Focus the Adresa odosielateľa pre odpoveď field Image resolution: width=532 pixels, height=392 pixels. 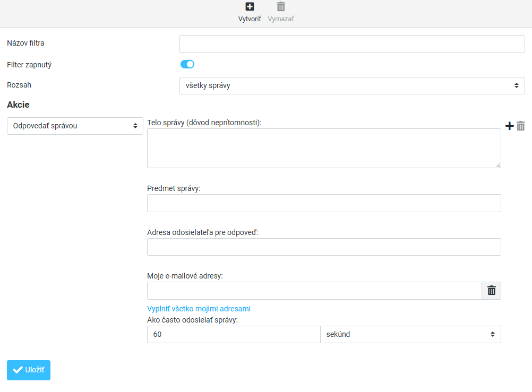[324, 247]
